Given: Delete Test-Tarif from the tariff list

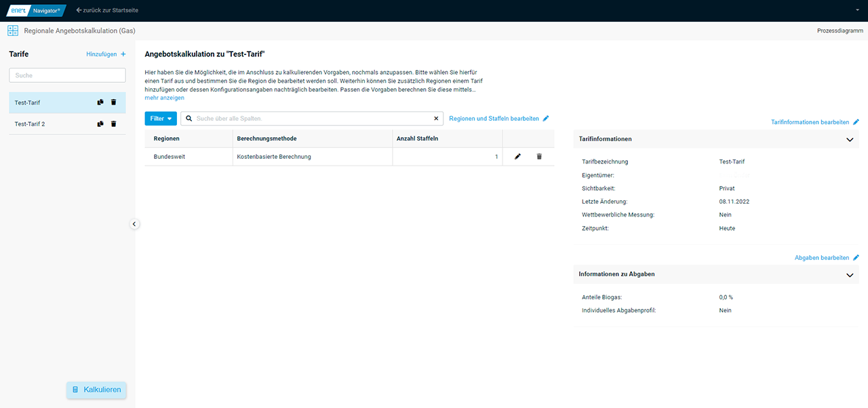Looking at the screenshot, I should (x=114, y=103).
